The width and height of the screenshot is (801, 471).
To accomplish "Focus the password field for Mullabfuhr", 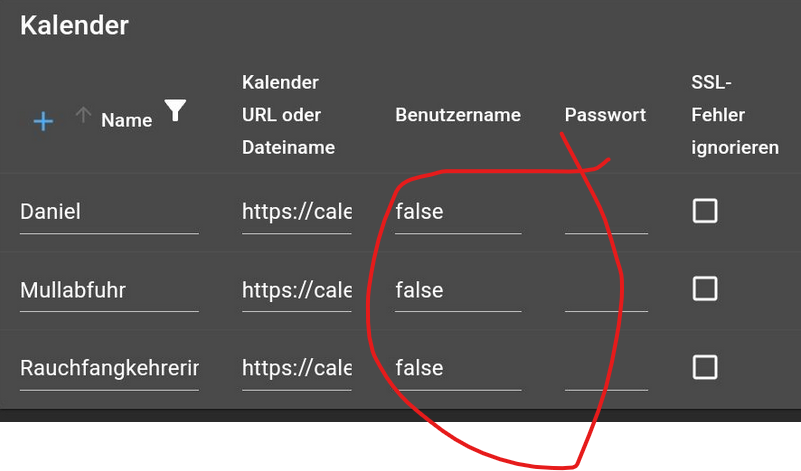I will click(606, 290).
